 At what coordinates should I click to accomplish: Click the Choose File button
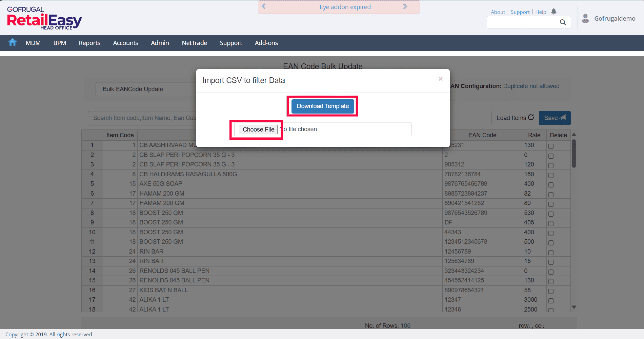(259, 129)
